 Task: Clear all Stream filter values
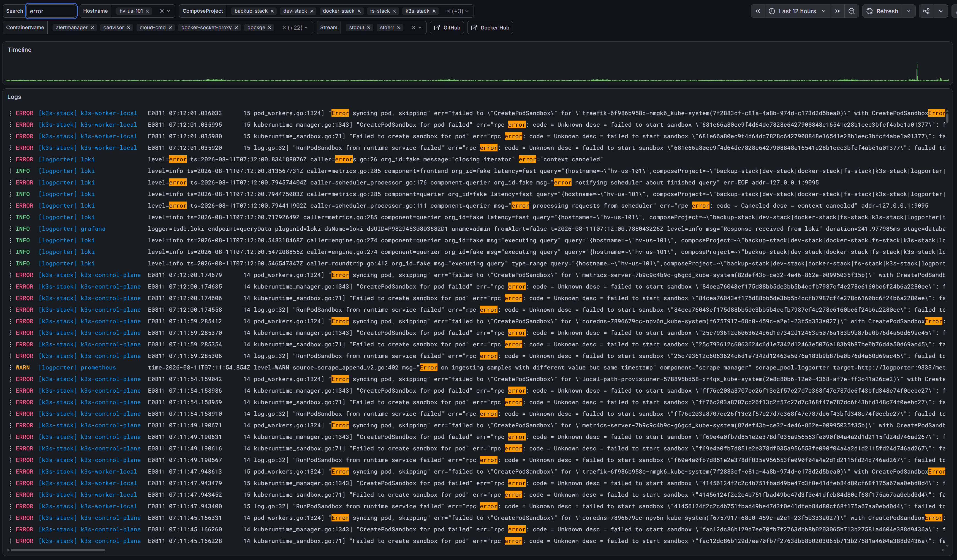413,28
